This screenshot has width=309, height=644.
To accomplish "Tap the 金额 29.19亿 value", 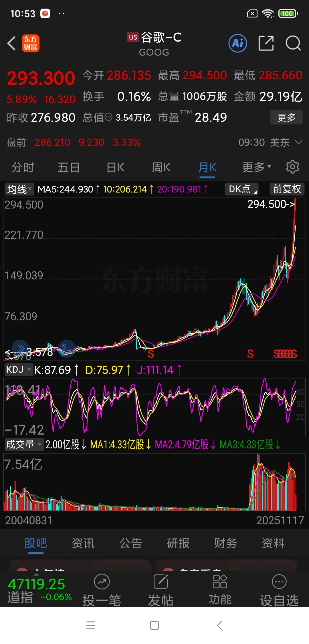I will tap(281, 97).
